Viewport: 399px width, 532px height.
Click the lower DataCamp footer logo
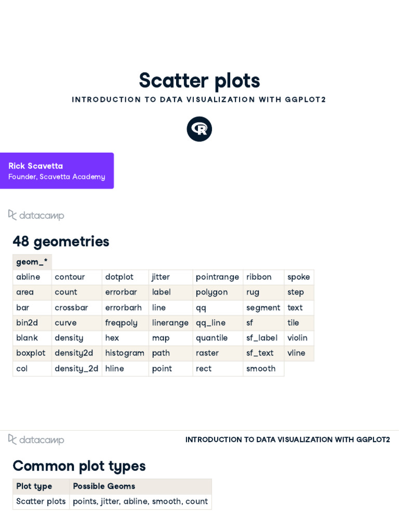tap(36, 440)
